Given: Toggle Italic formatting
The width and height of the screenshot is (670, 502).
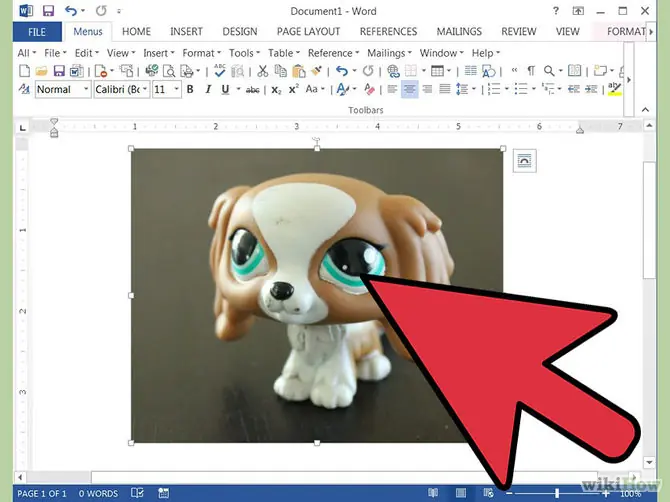Looking at the screenshot, I should (208, 89).
